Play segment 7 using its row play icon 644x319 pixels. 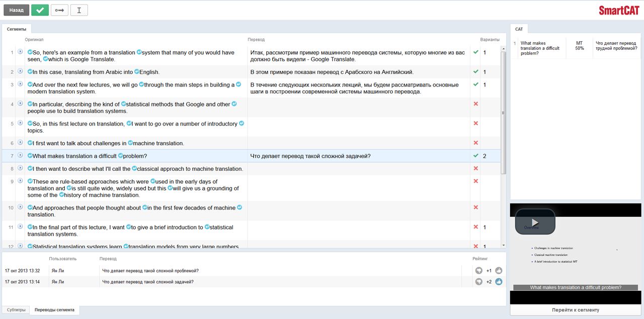pyautogui.click(x=20, y=156)
